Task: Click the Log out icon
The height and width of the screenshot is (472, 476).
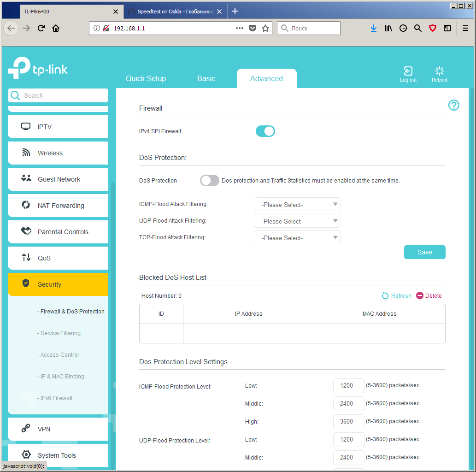Action: (x=408, y=71)
